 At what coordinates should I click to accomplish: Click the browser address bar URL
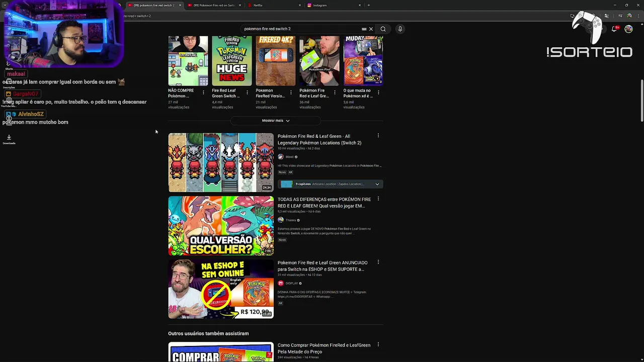[138, 16]
